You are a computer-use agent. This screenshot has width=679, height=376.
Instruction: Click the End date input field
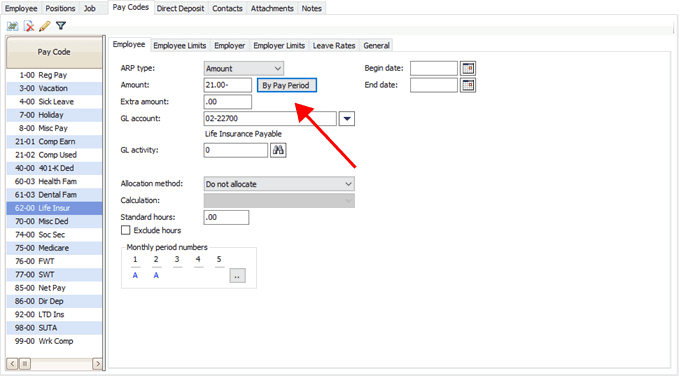click(434, 85)
